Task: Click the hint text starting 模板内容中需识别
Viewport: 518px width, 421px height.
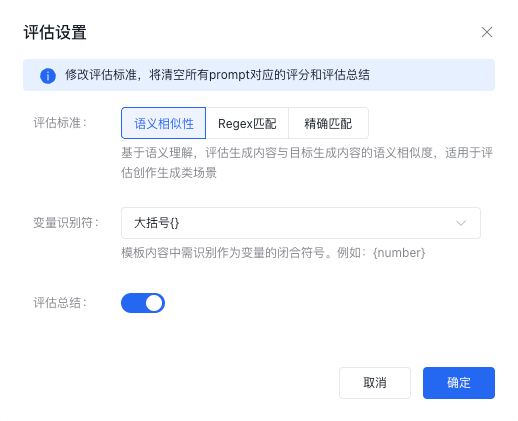Action: point(273,253)
